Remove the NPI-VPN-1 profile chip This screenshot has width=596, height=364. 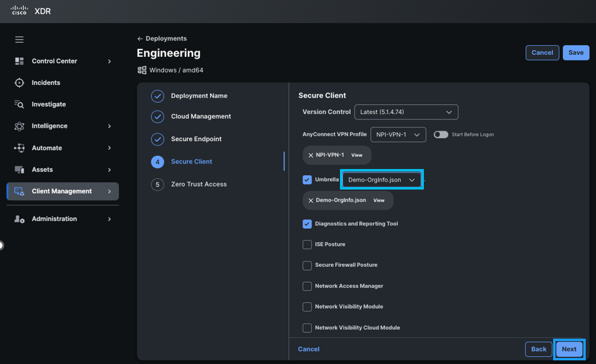[311, 155]
